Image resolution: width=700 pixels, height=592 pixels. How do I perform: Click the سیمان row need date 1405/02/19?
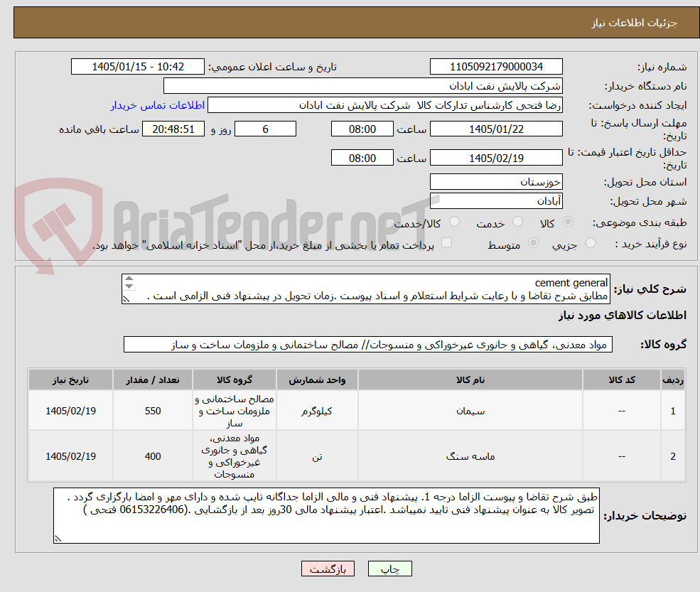coord(70,411)
